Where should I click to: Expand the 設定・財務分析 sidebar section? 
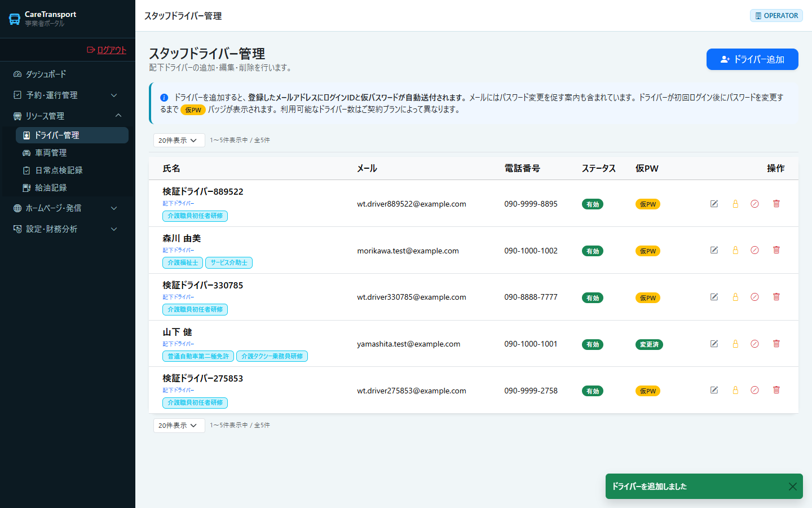coord(68,229)
